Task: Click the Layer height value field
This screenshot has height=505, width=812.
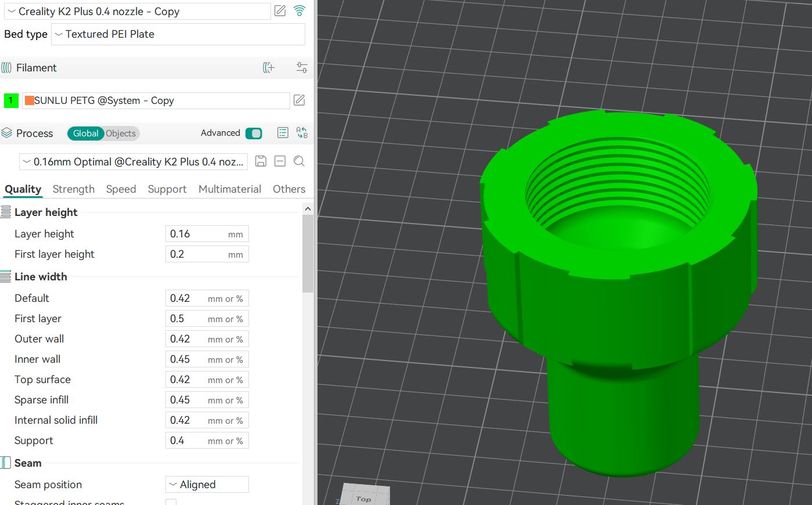Action: click(207, 234)
